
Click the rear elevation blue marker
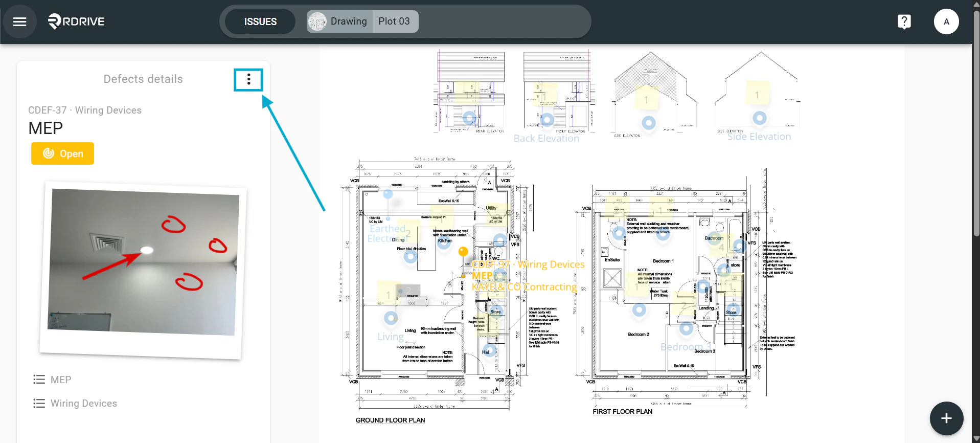[x=469, y=118]
